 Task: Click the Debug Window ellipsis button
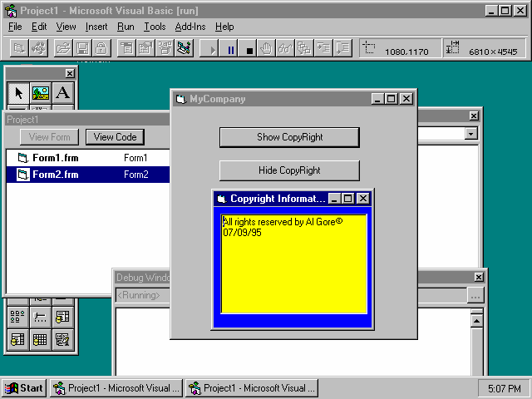[475, 295]
